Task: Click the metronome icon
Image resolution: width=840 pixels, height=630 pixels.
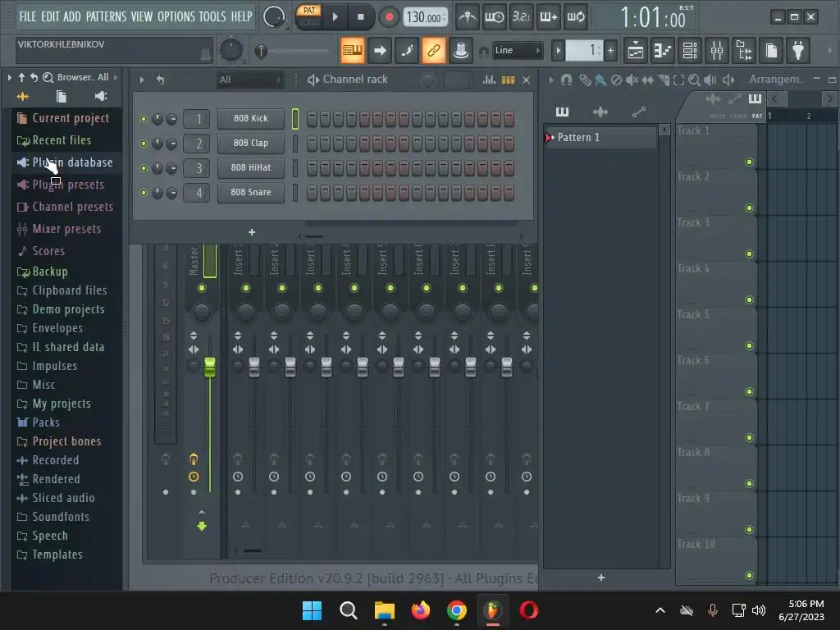Action: coord(467,16)
